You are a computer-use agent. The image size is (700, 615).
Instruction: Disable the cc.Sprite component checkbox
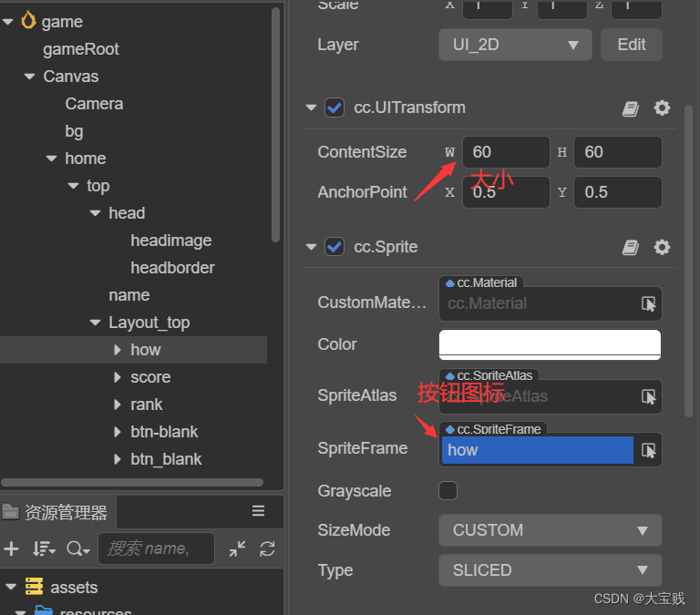[x=335, y=247]
